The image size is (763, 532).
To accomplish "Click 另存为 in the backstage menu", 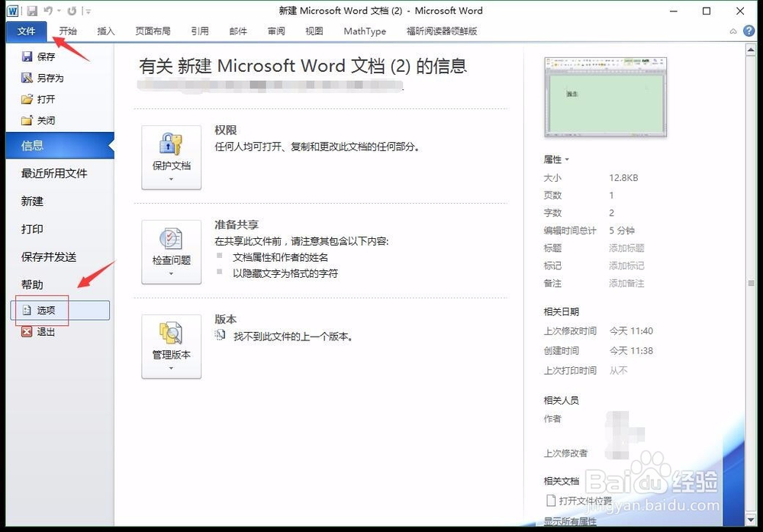I will point(43,78).
